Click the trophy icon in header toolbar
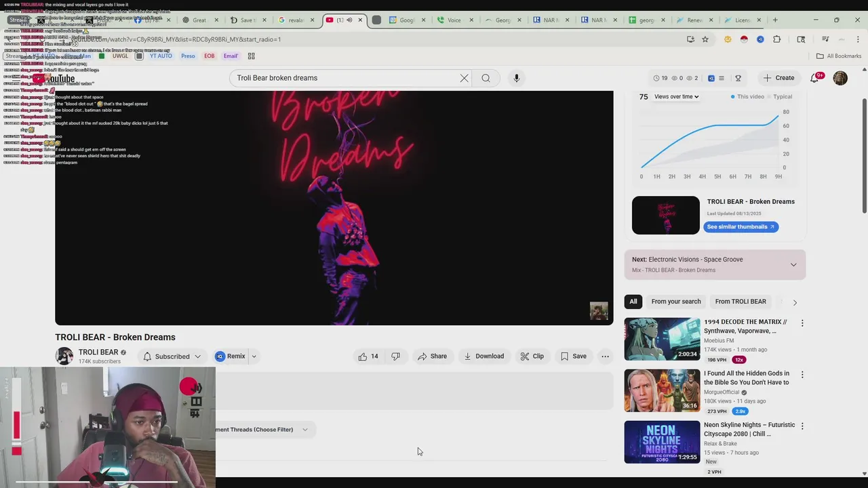Screen dimensions: 868x488 [738, 78]
